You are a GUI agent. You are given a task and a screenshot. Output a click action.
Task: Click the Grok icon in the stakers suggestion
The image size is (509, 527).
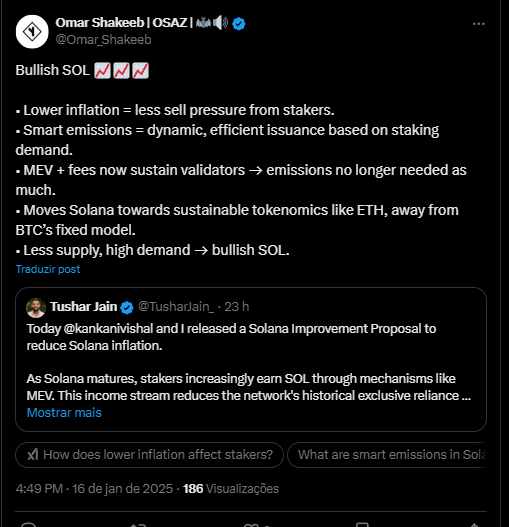(x=33, y=455)
